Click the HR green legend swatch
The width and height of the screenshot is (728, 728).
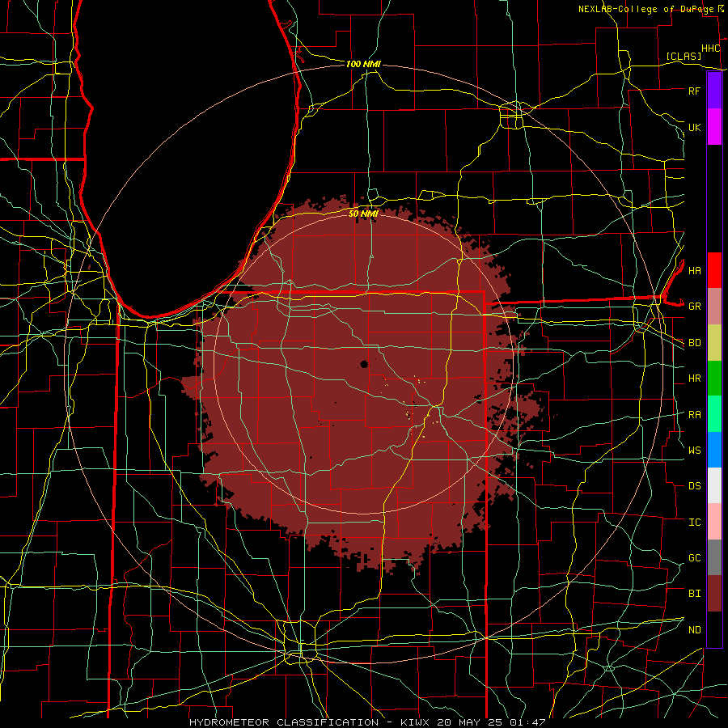714,379
